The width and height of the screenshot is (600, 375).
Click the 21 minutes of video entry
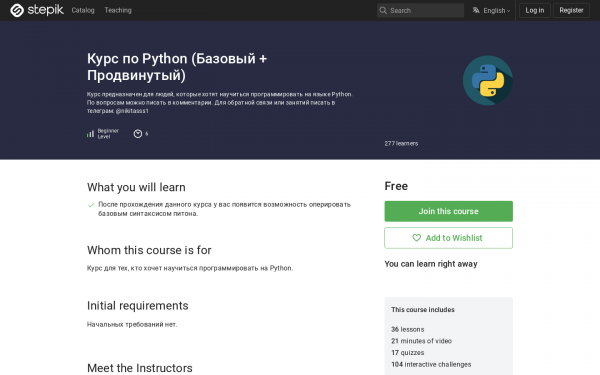tap(421, 341)
